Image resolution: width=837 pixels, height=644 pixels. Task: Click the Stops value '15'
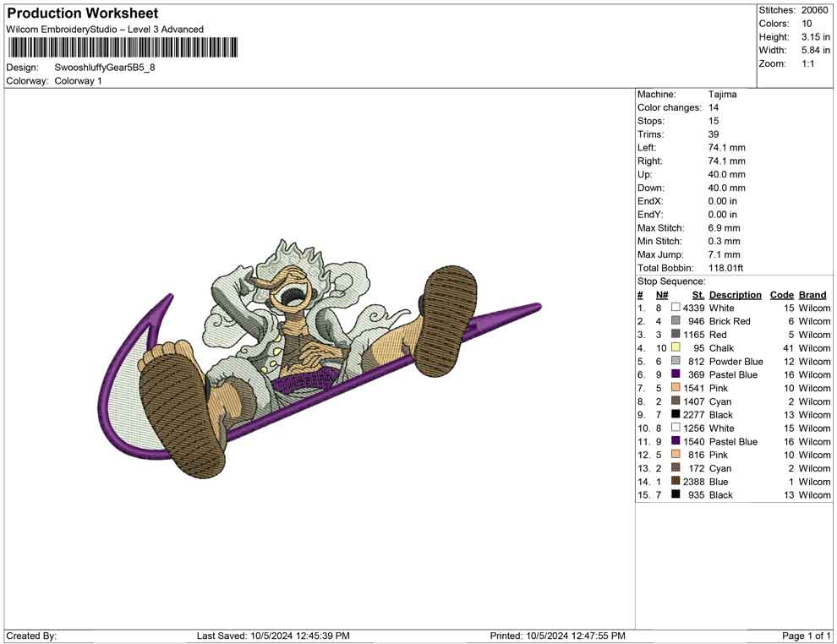pos(714,121)
